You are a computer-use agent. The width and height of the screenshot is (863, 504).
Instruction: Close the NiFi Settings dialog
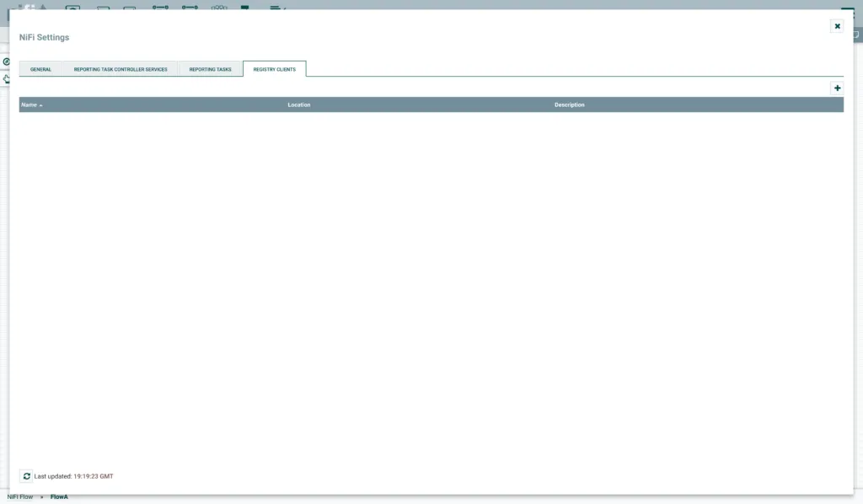click(837, 26)
